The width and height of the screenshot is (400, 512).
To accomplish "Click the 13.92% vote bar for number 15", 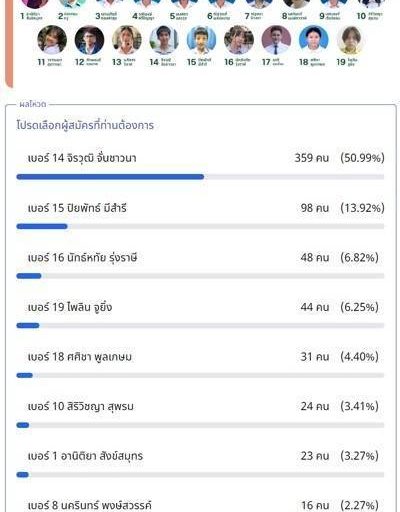I will click(200, 226).
